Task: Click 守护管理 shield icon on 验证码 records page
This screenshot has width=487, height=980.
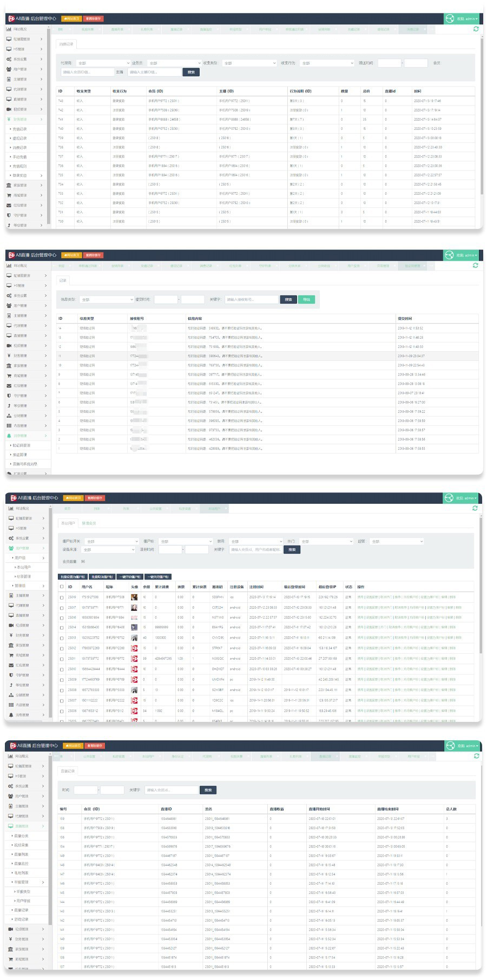Action: click(x=9, y=396)
